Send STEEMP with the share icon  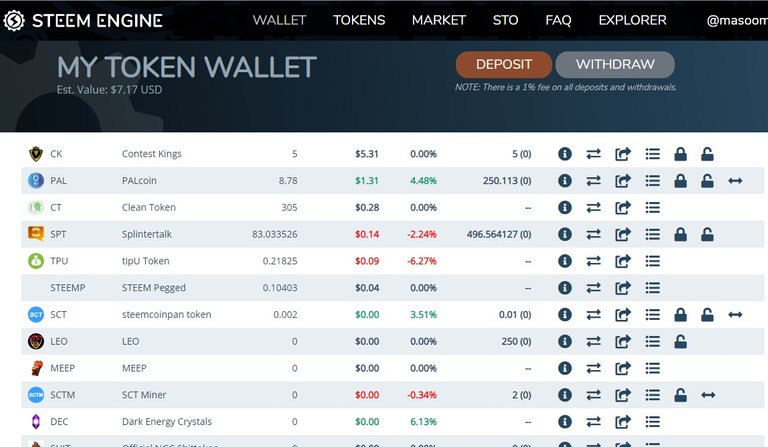(x=623, y=288)
